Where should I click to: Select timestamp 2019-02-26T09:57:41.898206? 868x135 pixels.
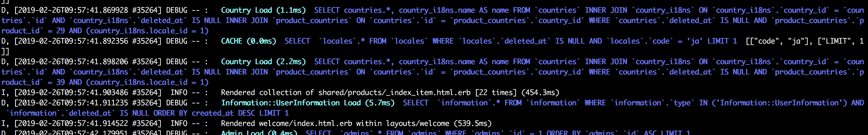click(73, 62)
